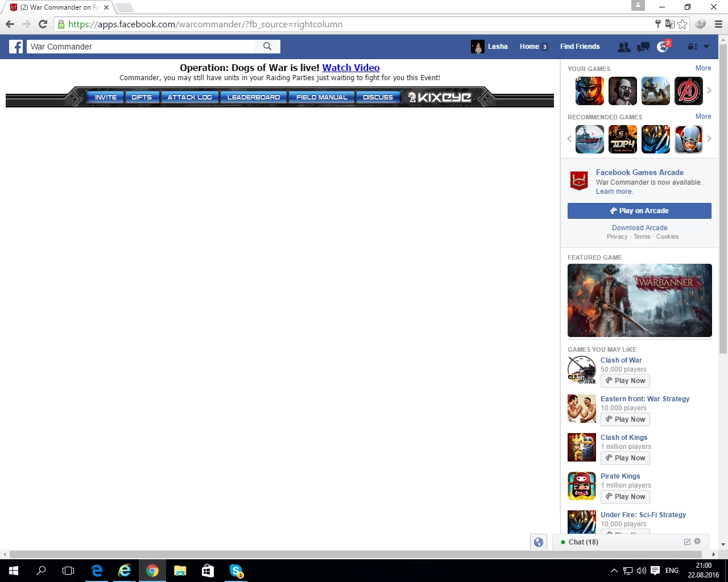Open the privacy shortcuts icon
Screen dimensions: 728x582
tap(692, 47)
